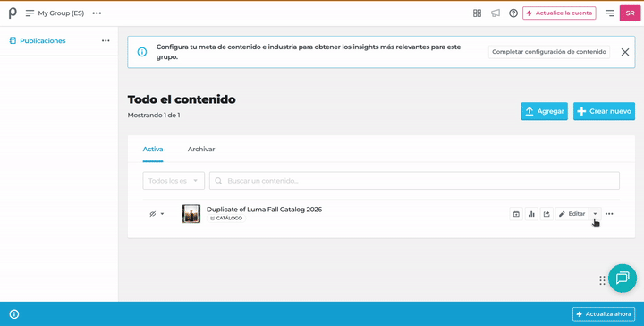Image resolution: width=644 pixels, height=326 pixels.
Task: Open the help question mark icon
Action: point(513,13)
